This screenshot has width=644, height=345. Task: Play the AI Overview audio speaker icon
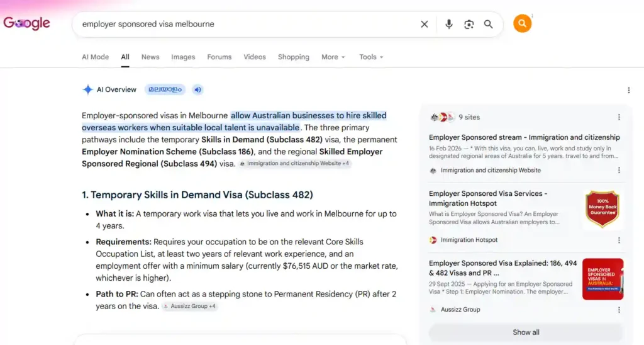tap(197, 89)
